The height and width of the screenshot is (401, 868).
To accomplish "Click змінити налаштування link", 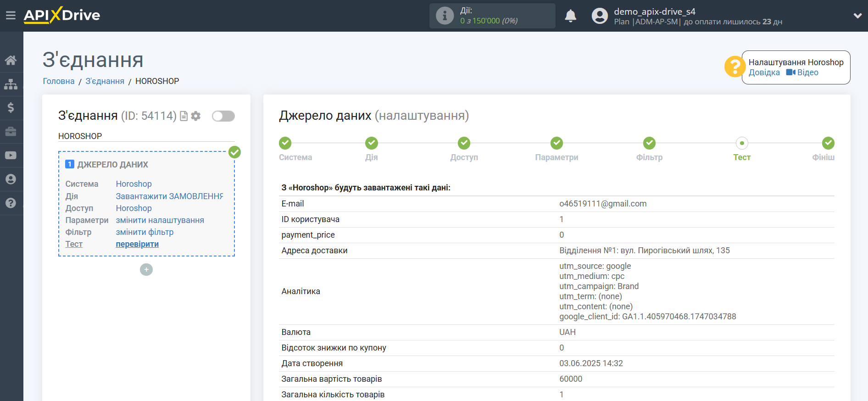I will pos(160,220).
